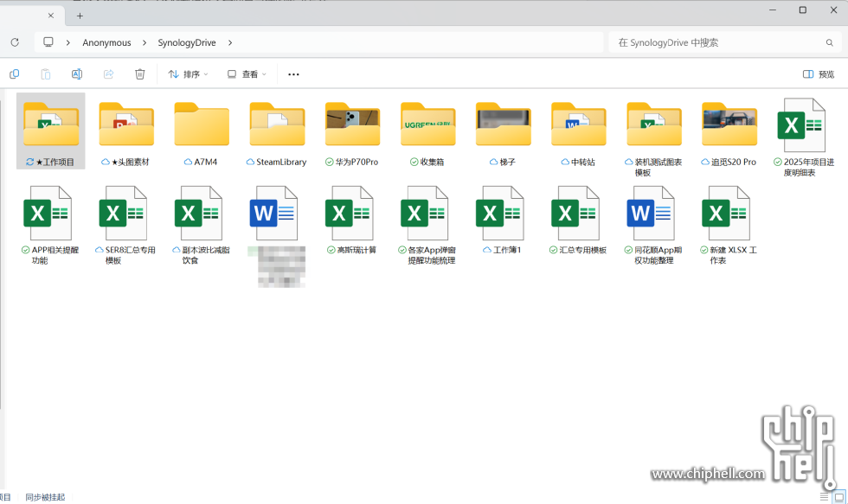The height and width of the screenshot is (504, 848).
Task: Select the 副本波比减脂饮食 Excel file
Action: point(201,224)
